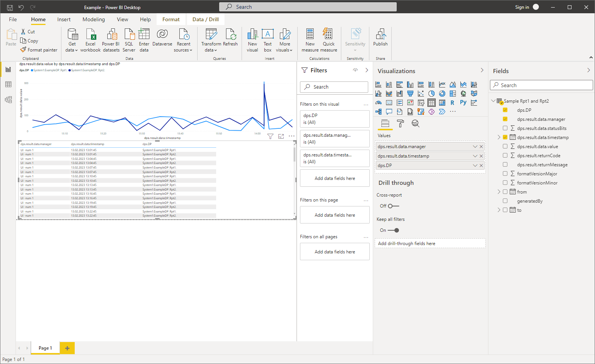Turn on Cross-report drill through toggle

pyautogui.click(x=394, y=206)
